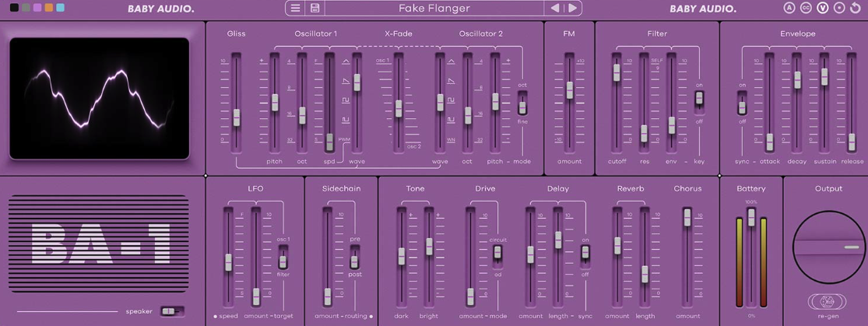
Task: Go to the next preset arrow
Action: pos(573,9)
